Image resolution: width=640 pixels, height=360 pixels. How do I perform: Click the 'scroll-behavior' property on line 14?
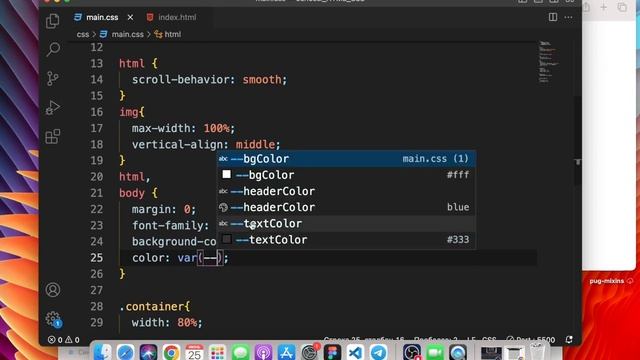180,80
